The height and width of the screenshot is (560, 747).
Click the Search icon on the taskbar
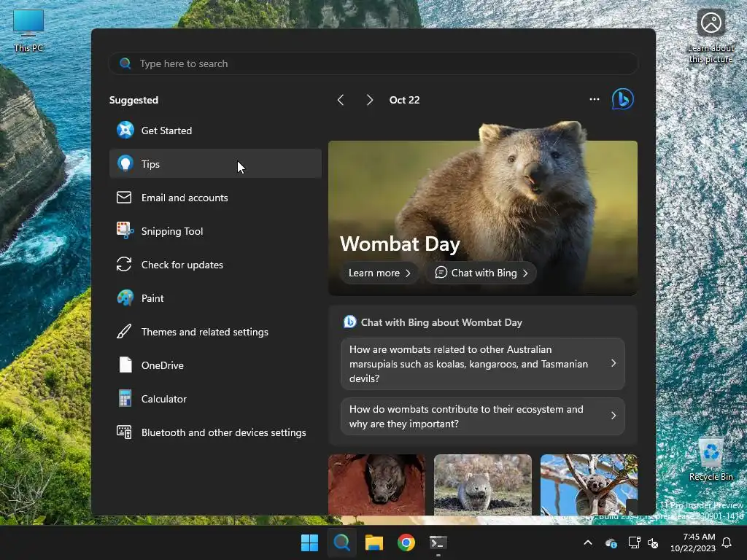pyautogui.click(x=342, y=542)
